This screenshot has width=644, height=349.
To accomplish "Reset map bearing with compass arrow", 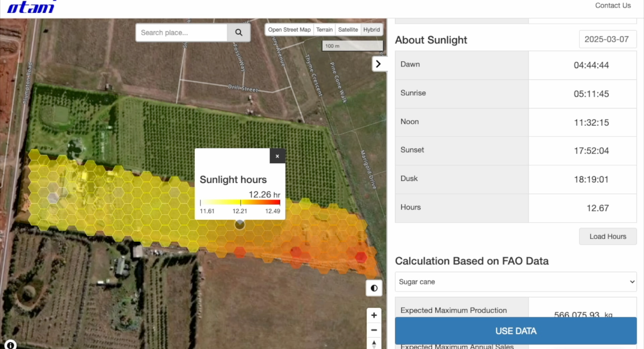I will click(374, 344).
